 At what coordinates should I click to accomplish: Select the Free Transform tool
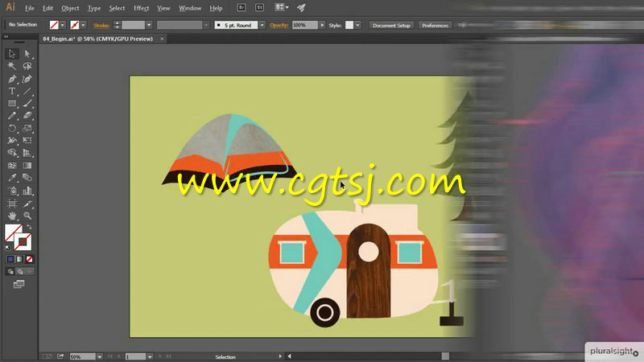[27, 140]
